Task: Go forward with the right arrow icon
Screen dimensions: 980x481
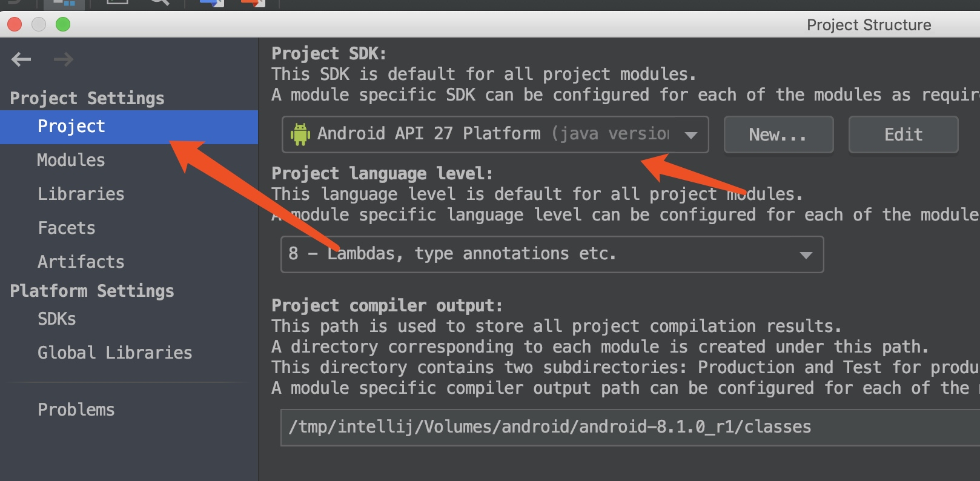Action: [63, 59]
